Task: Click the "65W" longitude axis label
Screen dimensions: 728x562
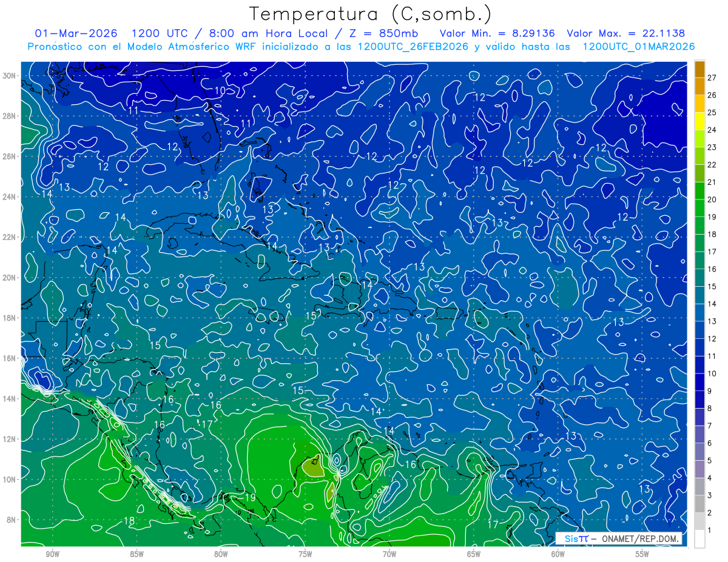Action: [474, 554]
